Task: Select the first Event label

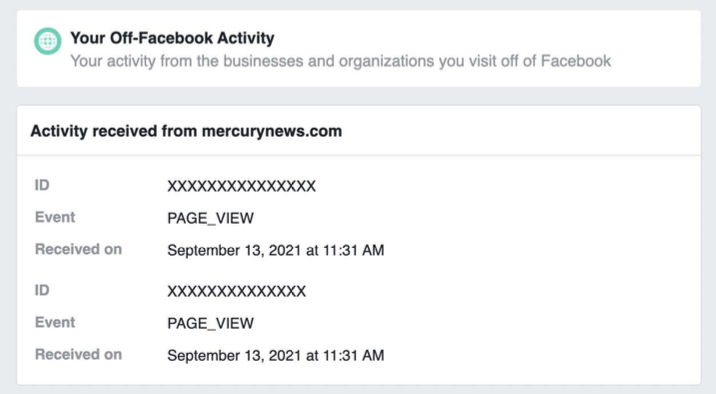Action: [55, 217]
